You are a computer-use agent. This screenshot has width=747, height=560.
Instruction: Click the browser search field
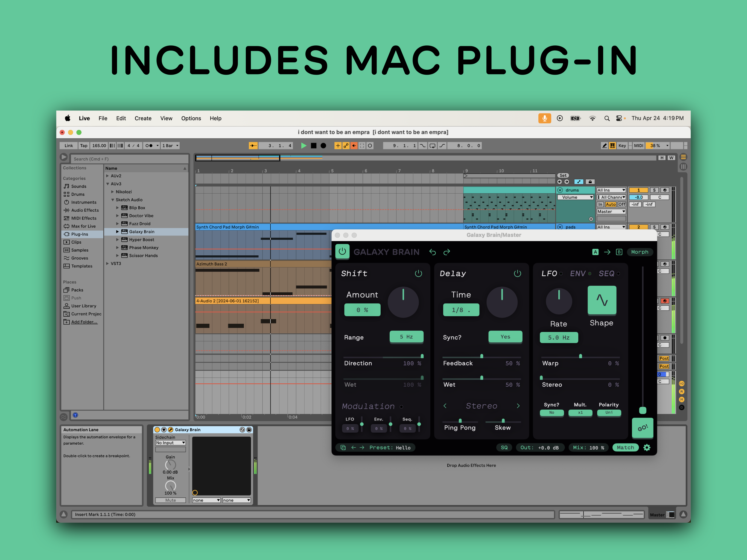click(129, 159)
